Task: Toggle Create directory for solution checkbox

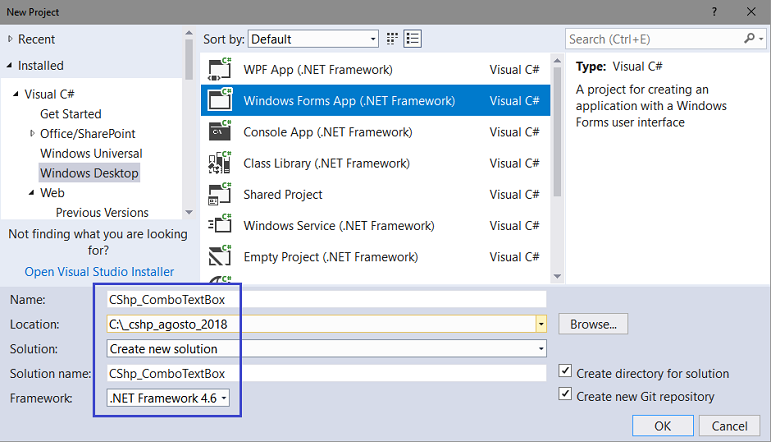Action: (565, 371)
